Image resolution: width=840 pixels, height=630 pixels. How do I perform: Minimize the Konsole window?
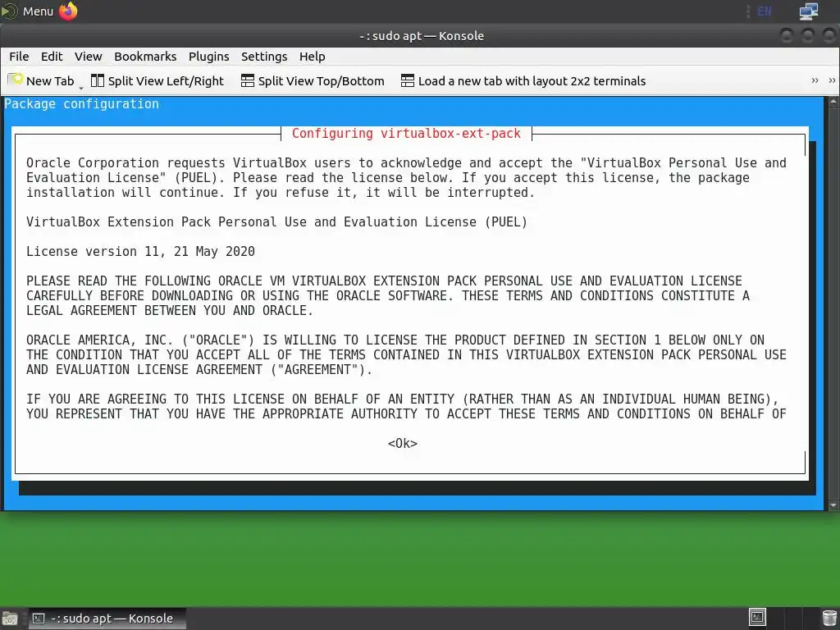tap(787, 36)
